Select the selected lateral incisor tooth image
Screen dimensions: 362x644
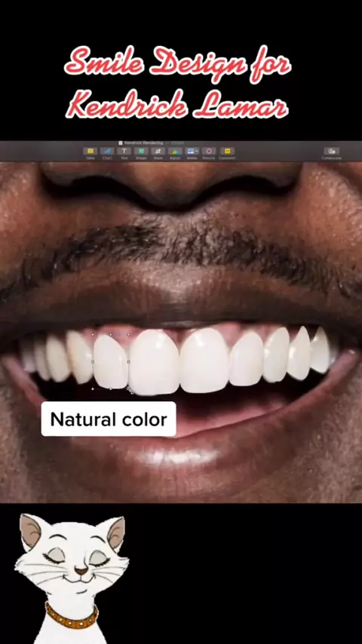coord(110,362)
